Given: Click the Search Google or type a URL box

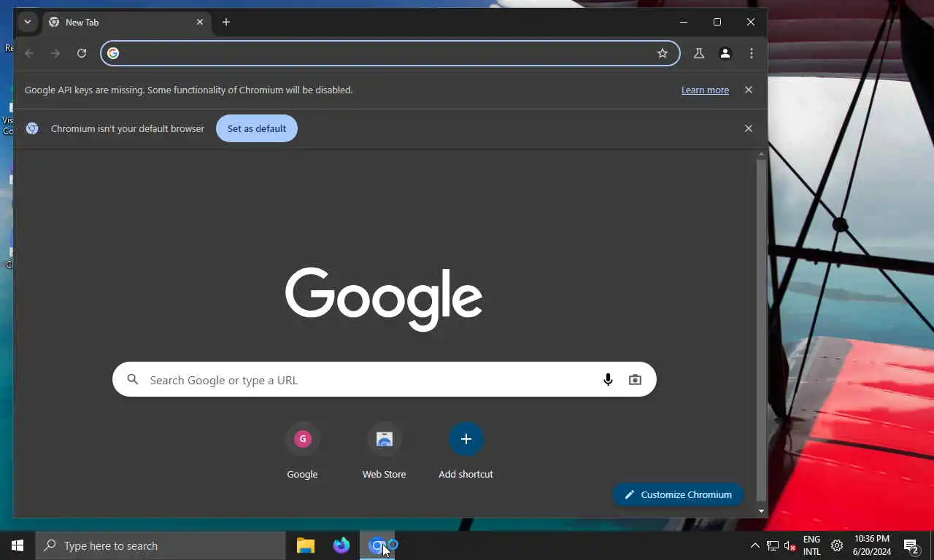Looking at the screenshot, I should tap(385, 380).
